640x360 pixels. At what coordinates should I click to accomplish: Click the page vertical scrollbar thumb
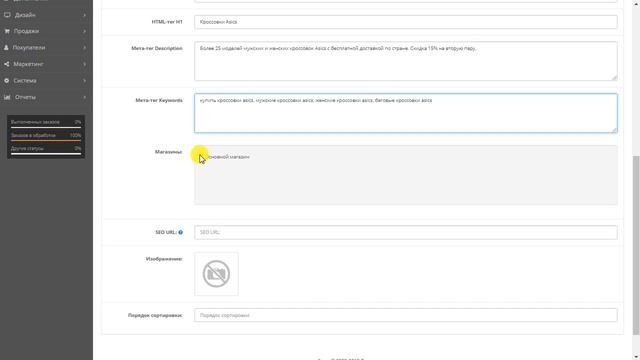coord(636,245)
